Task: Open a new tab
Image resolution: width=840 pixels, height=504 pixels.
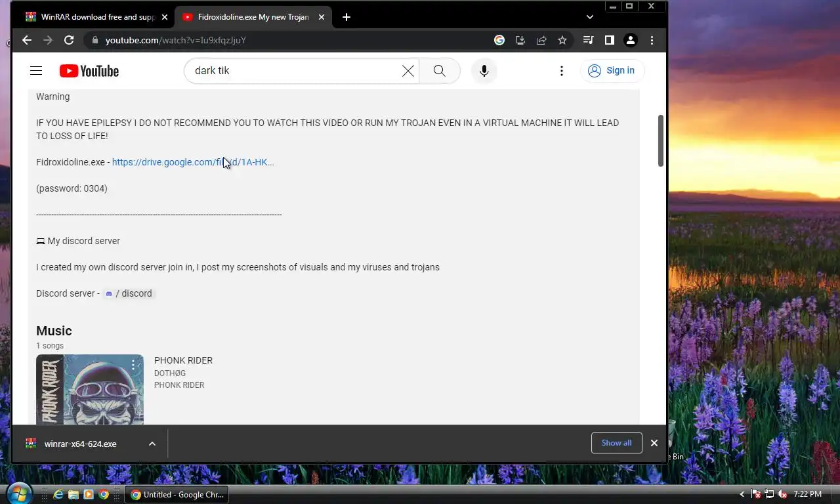Action: click(346, 17)
